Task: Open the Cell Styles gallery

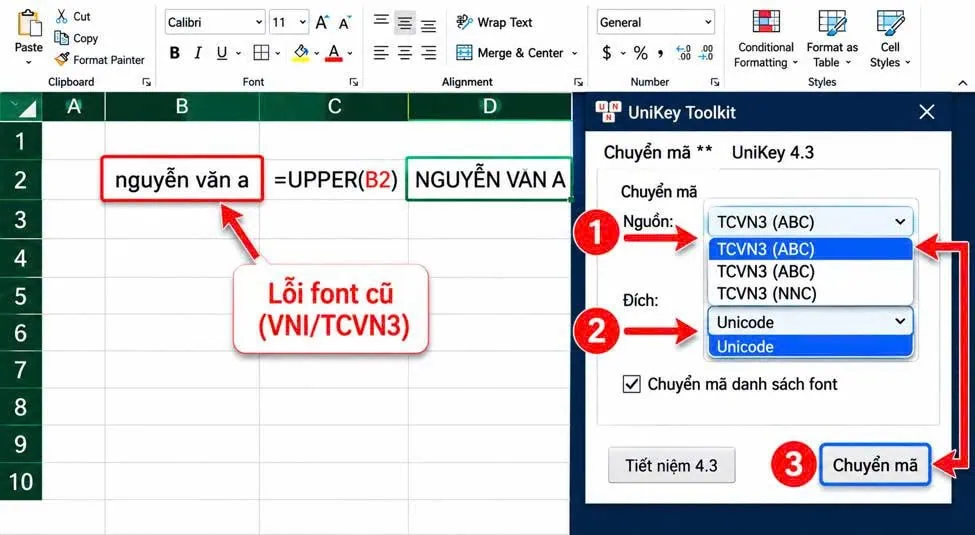Action: pos(890,39)
